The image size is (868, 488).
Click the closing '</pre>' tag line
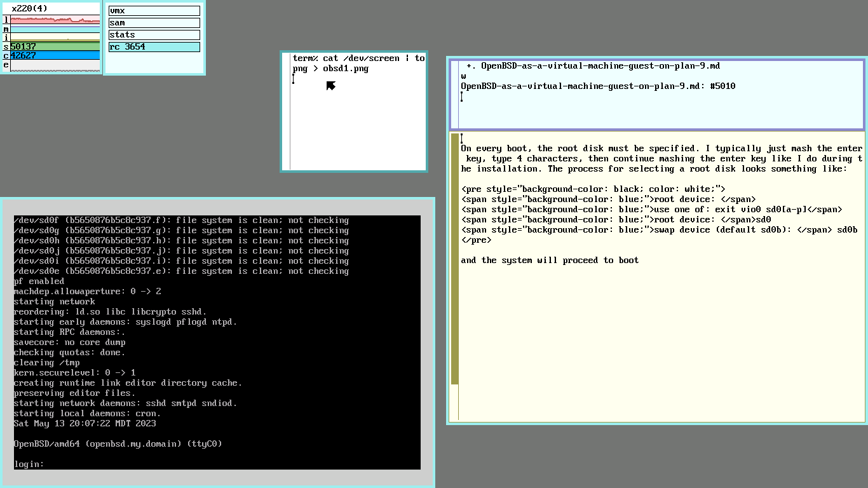476,240
